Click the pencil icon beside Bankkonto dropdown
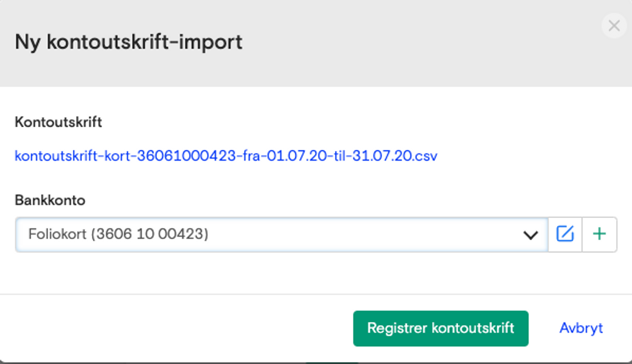The width and height of the screenshot is (632, 364). coord(565,234)
